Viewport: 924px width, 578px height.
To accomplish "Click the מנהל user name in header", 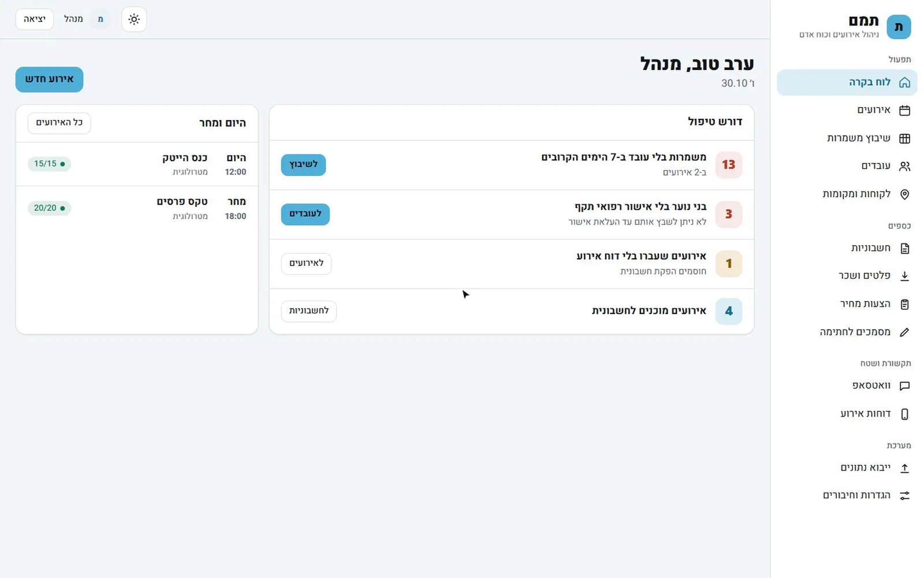I will tap(73, 19).
